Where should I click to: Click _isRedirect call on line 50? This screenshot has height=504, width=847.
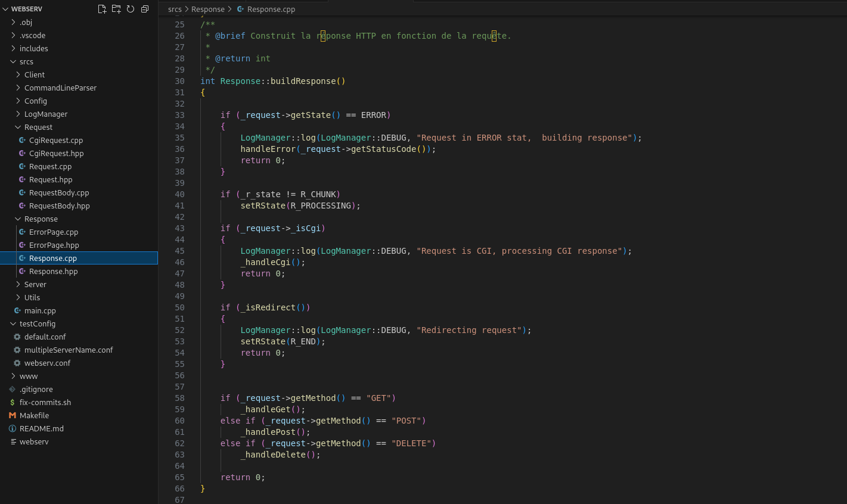[x=268, y=307]
